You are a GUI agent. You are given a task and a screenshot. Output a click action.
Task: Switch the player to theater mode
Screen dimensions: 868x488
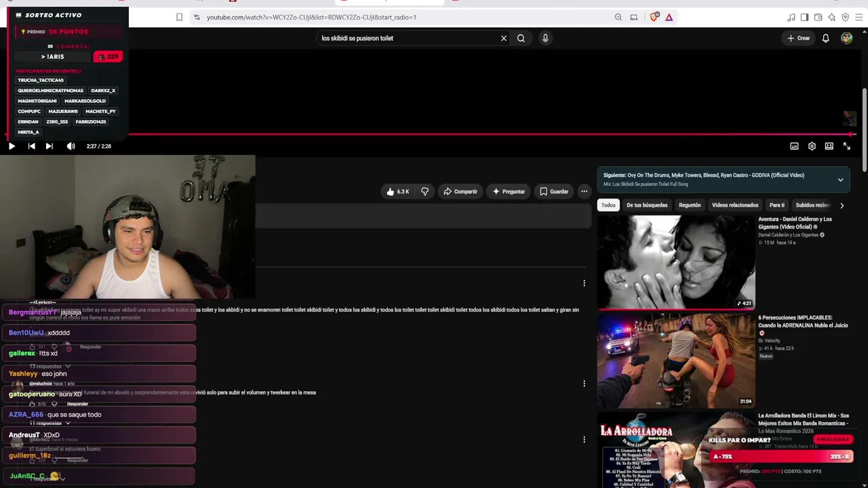tap(829, 146)
